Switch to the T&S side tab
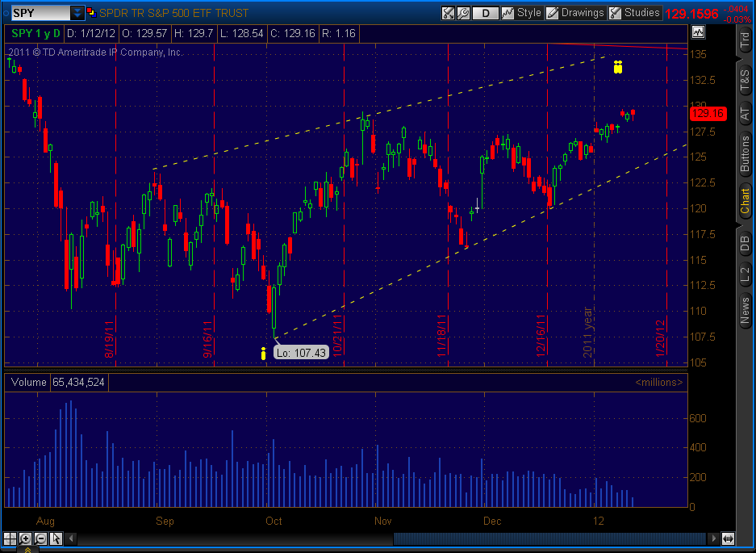756x553 pixels. 745,80
